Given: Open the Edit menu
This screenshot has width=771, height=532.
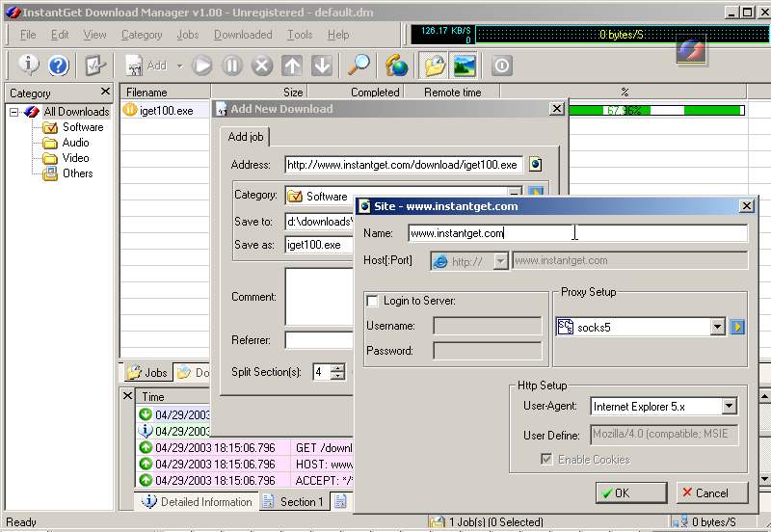Looking at the screenshot, I should point(60,35).
